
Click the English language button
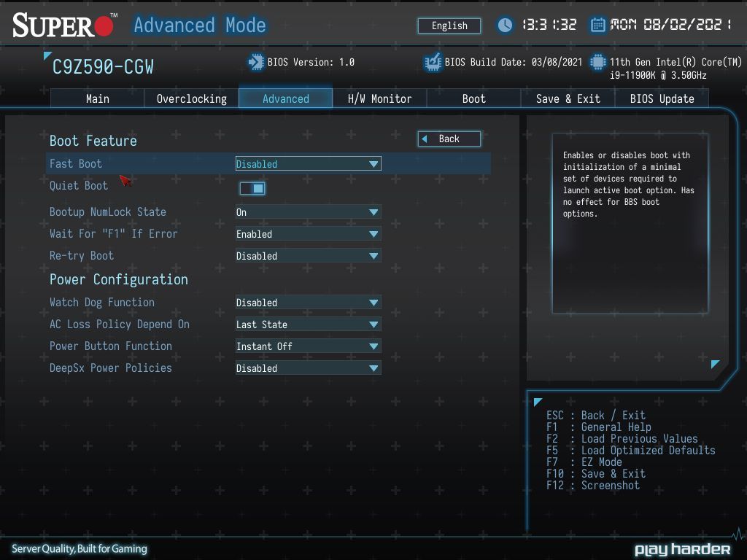449,26
